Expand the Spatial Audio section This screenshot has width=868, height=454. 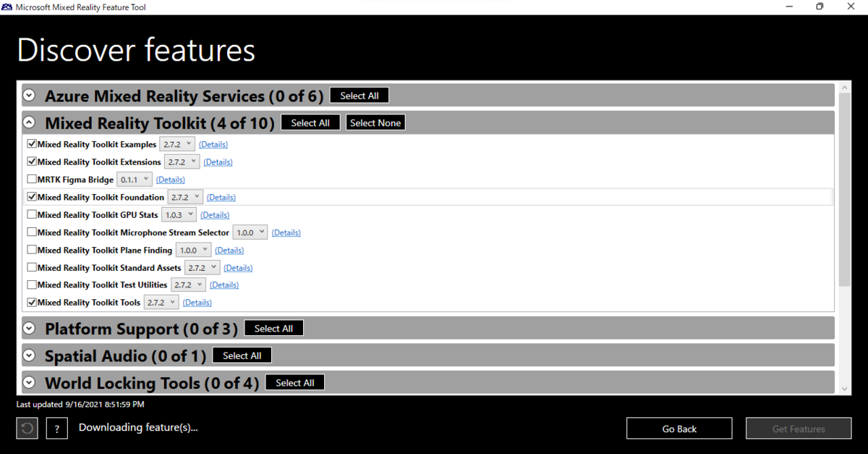coord(29,356)
